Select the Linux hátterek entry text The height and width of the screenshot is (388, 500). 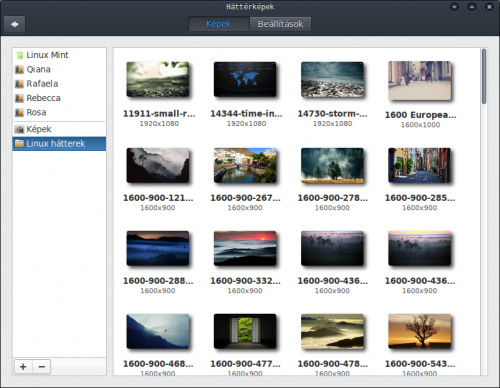tap(56, 144)
